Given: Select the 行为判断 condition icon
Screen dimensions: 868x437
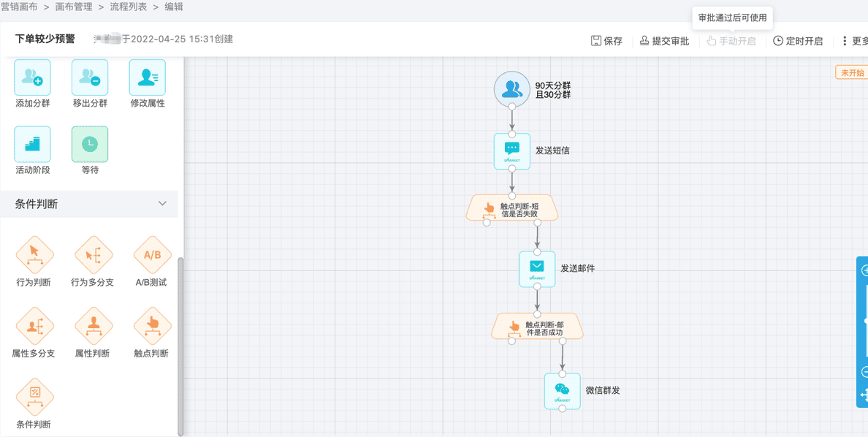Looking at the screenshot, I should 34,254.
